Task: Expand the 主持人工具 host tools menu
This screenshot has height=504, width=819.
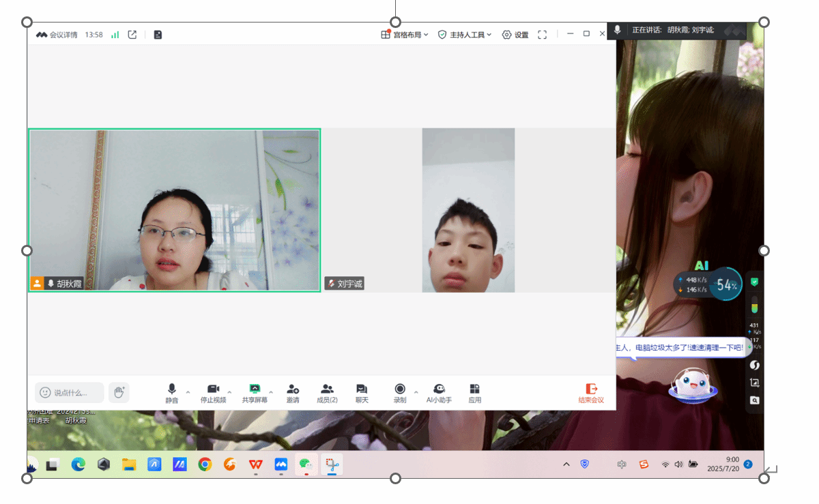Action: (x=464, y=35)
